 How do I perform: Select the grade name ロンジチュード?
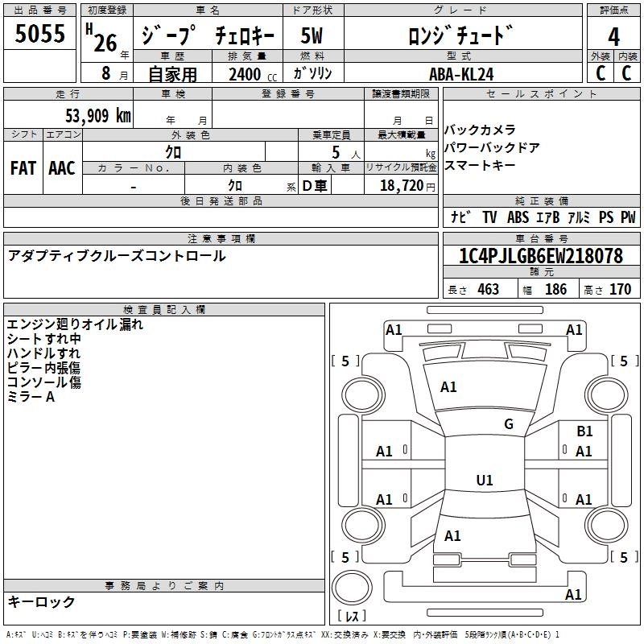click(x=461, y=36)
